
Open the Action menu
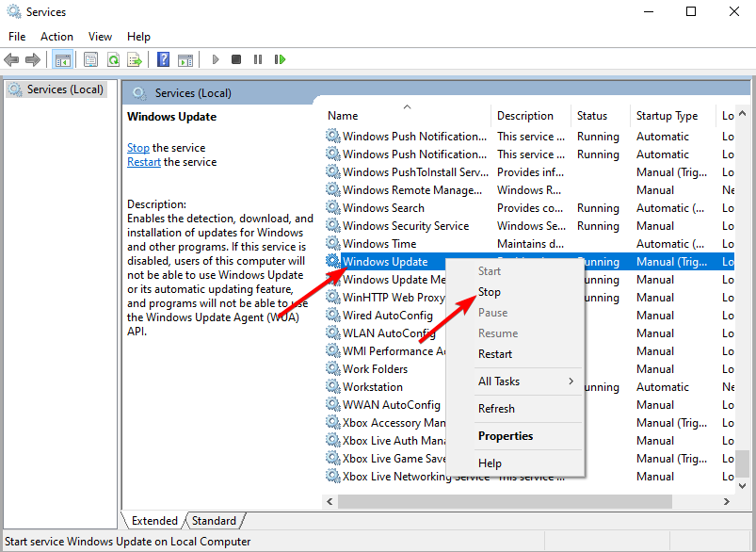point(56,37)
